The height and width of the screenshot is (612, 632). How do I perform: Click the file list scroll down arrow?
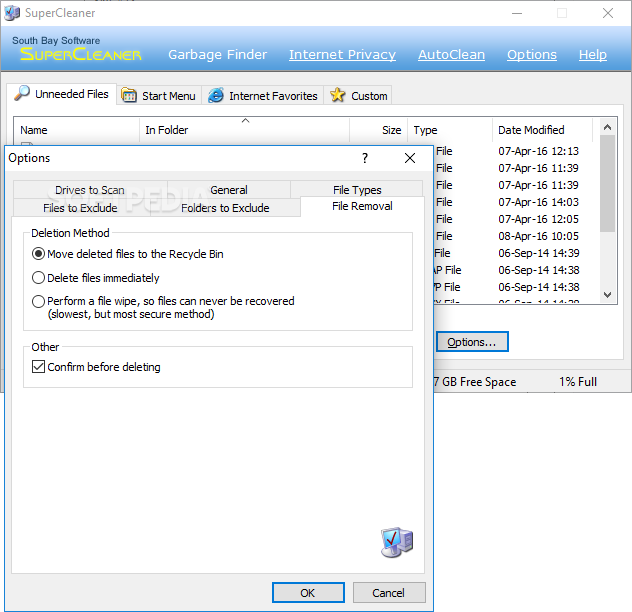pos(607,295)
